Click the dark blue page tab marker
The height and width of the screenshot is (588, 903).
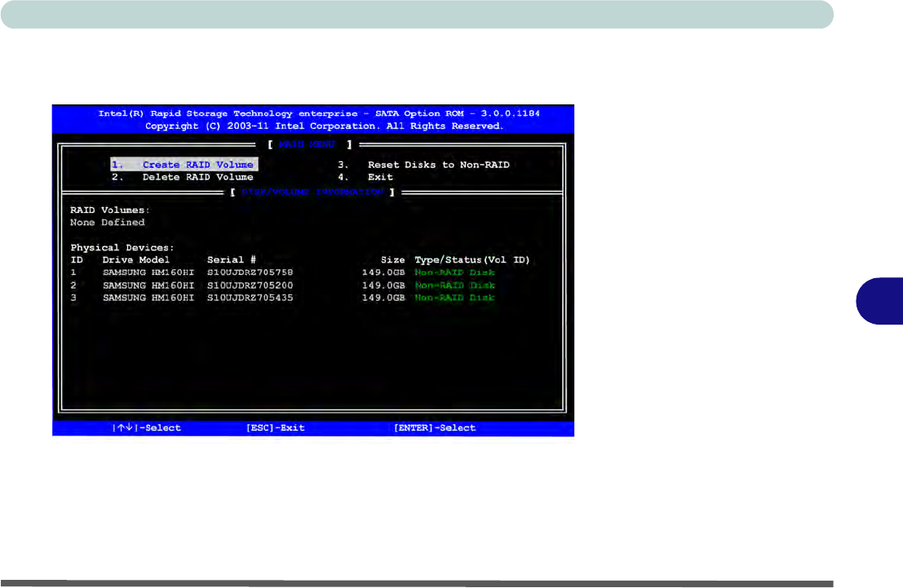(x=879, y=298)
